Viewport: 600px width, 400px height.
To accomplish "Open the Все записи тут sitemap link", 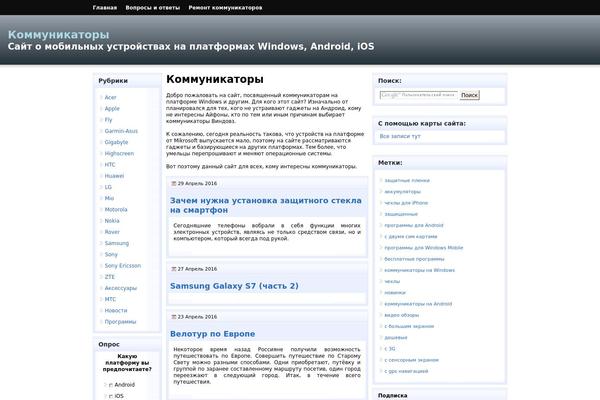I will pos(400,136).
